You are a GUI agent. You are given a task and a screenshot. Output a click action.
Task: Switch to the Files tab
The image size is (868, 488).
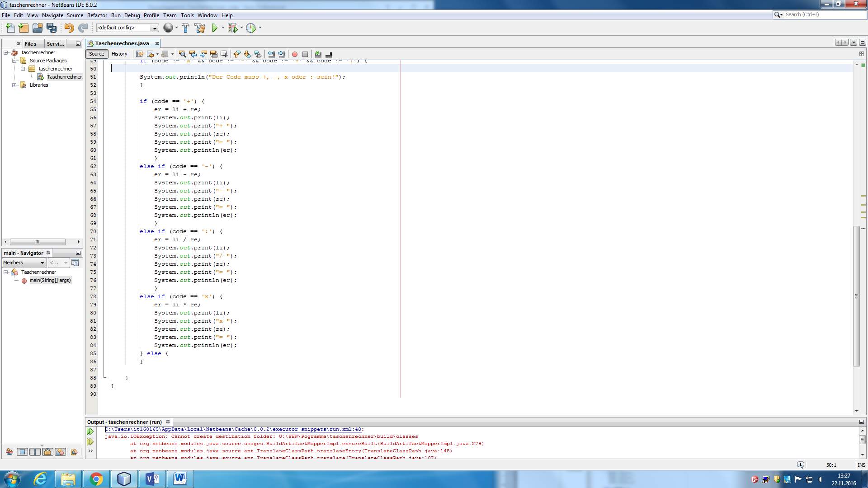coord(31,44)
